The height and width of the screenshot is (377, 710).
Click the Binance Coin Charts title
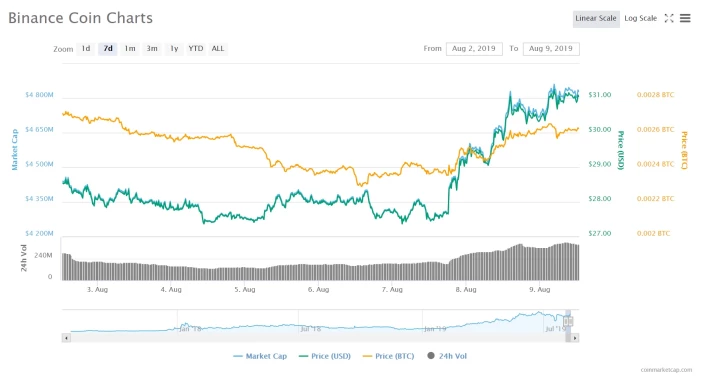click(81, 18)
